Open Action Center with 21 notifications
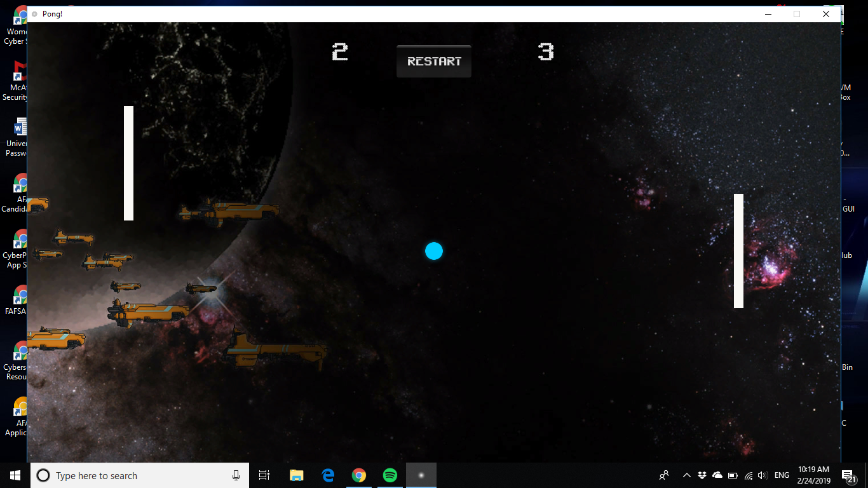The height and width of the screenshot is (488, 868). 848,476
